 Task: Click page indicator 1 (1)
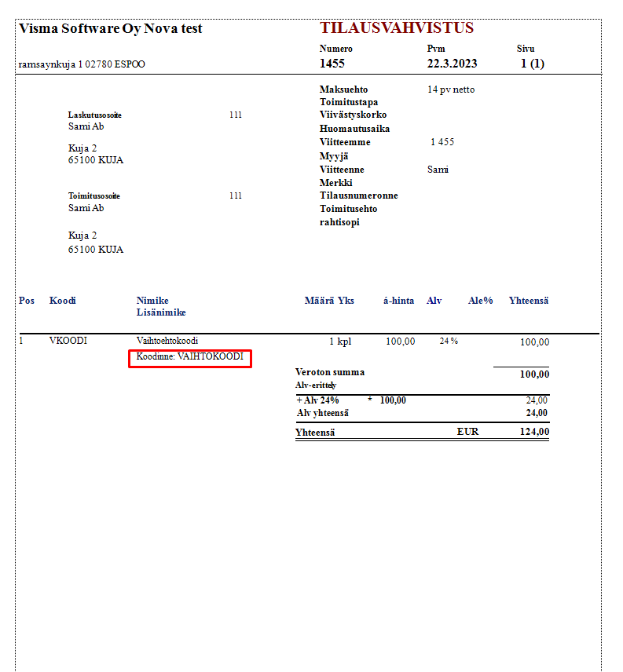[x=532, y=64]
